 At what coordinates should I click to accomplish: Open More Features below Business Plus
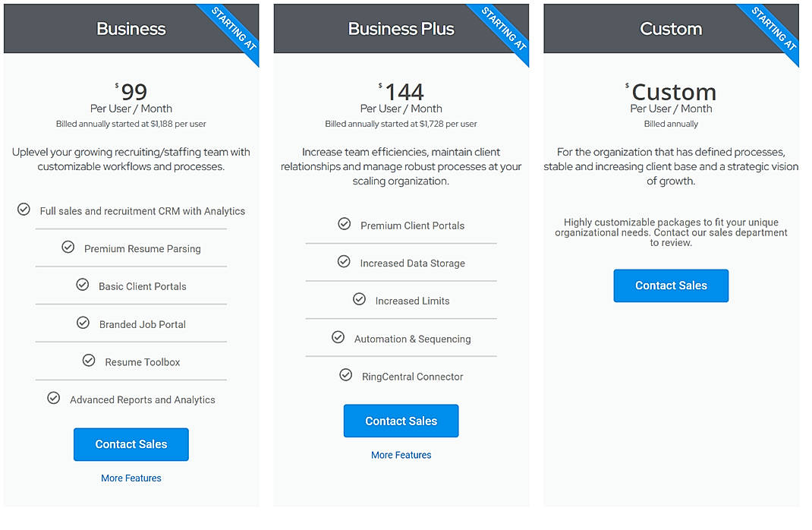(x=401, y=454)
